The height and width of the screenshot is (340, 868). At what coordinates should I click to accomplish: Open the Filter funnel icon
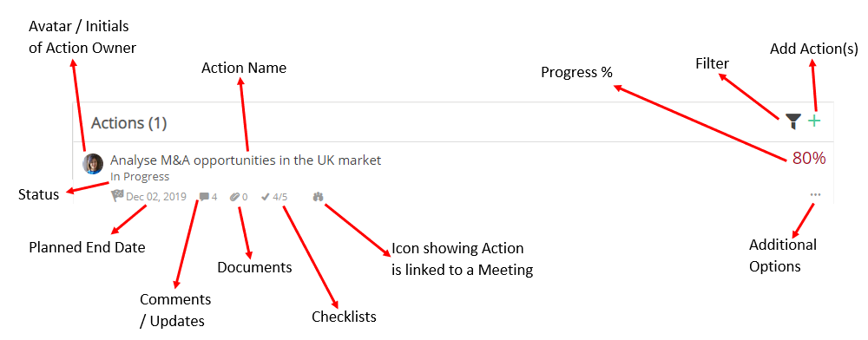[x=793, y=121]
